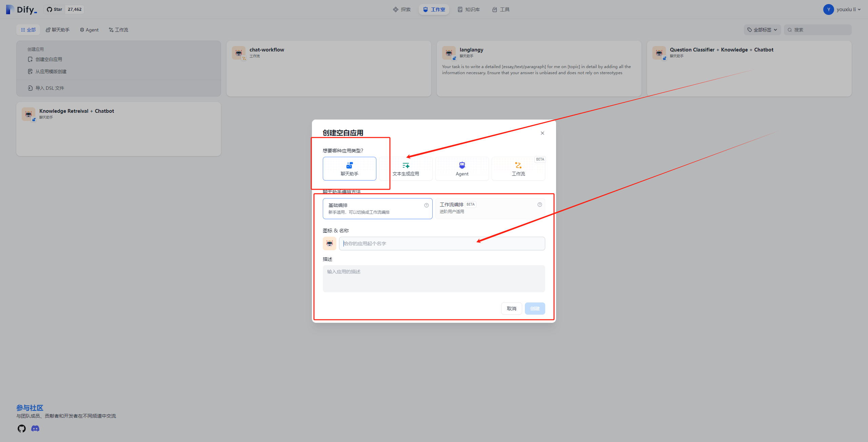Switch to the 知识库 top tab
The image size is (868, 442).
[469, 9]
